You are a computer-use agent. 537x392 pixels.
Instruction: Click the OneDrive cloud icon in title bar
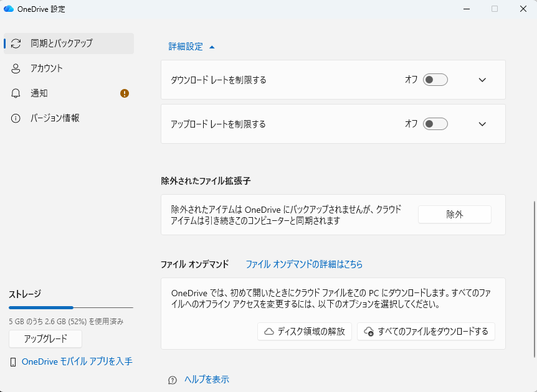[9, 9]
